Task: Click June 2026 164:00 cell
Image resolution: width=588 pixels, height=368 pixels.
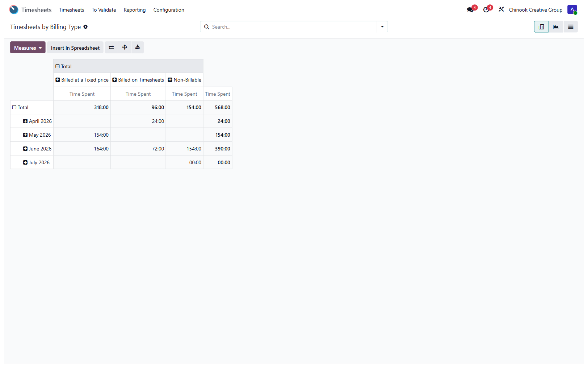Action: tap(82, 149)
